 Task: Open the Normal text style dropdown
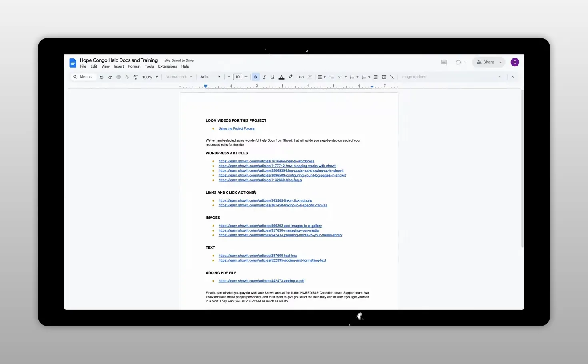179,77
